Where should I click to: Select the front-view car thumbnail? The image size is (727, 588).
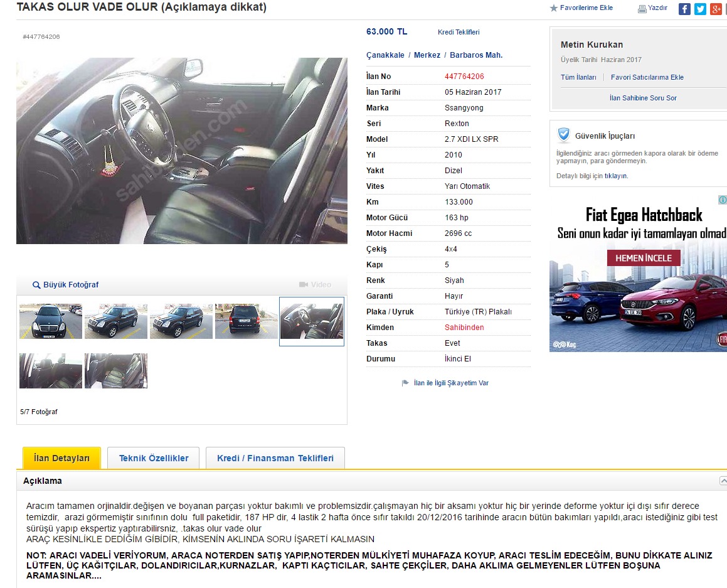51,321
